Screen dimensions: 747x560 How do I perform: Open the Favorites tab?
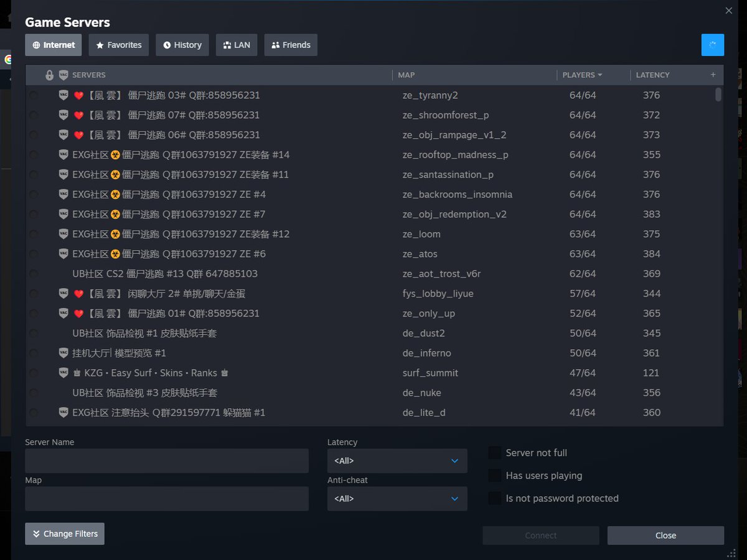[x=118, y=45]
